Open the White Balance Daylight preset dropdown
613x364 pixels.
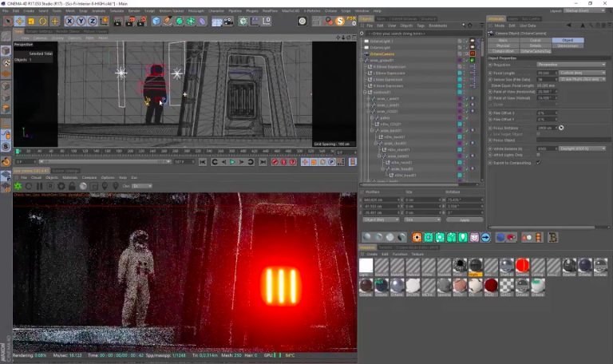tap(580, 148)
